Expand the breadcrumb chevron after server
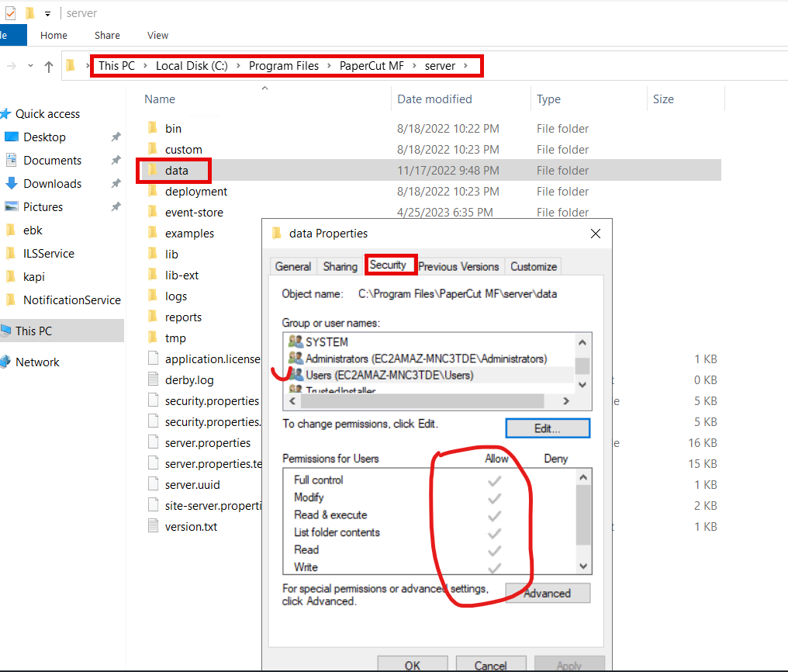 tap(466, 66)
